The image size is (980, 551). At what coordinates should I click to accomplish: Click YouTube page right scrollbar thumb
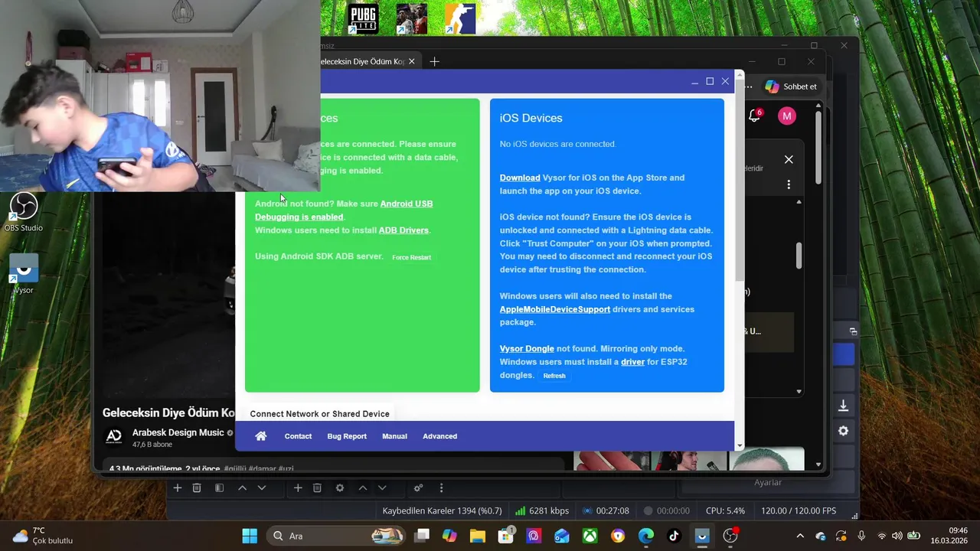coord(818,148)
